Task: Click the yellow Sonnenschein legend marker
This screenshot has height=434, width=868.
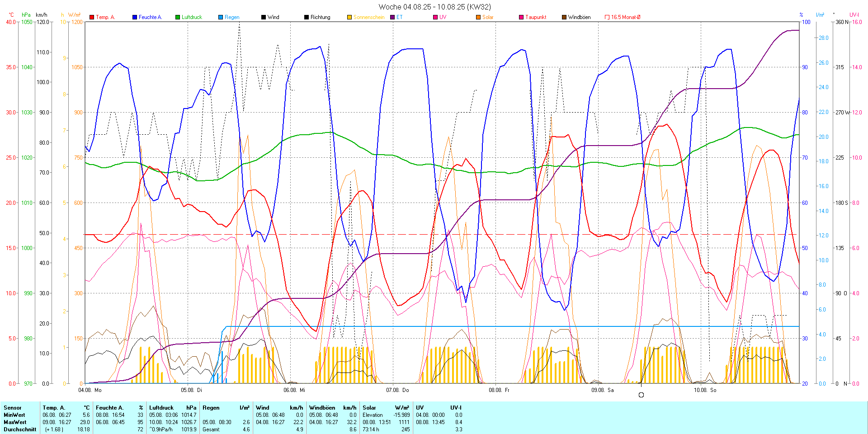Action: (349, 17)
